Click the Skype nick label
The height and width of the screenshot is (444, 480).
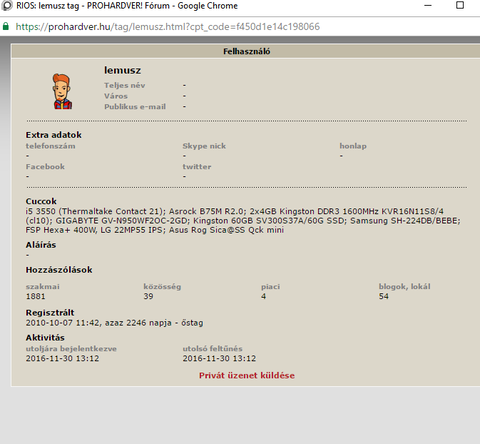[x=204, y=146]
